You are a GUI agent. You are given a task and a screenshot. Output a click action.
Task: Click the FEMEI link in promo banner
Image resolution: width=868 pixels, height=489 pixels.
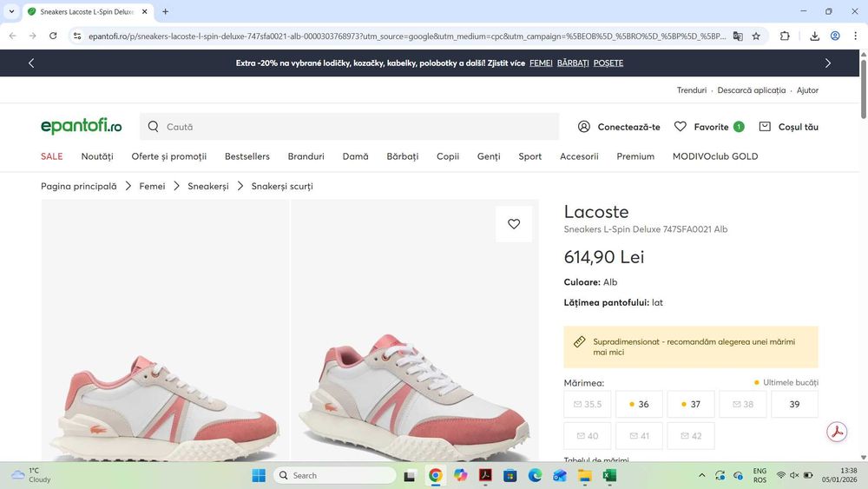coord(541,63)
